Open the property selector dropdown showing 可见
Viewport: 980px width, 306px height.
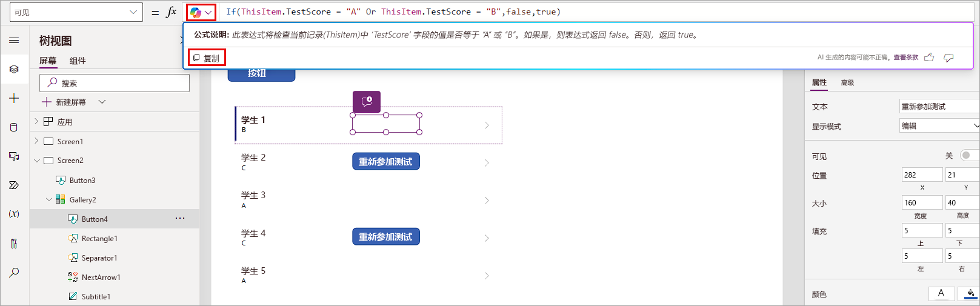tap(76, 12)
